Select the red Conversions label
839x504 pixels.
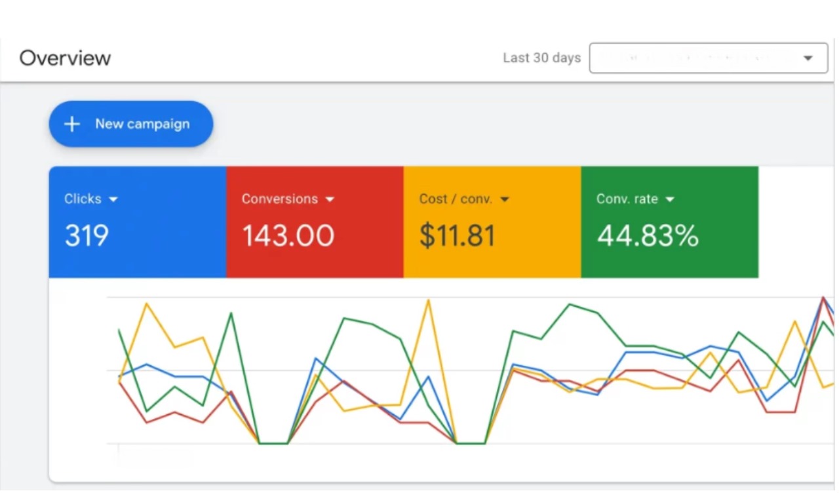point(279,199)
